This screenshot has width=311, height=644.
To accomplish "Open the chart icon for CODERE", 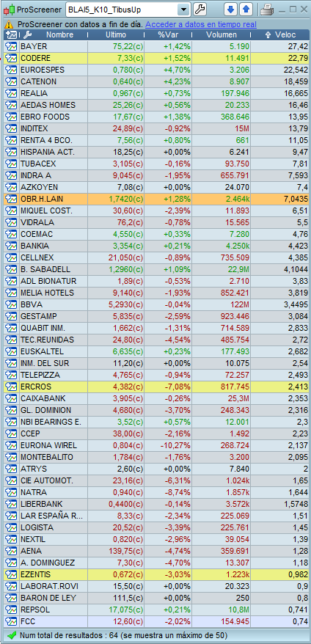I will click(10, 58).
